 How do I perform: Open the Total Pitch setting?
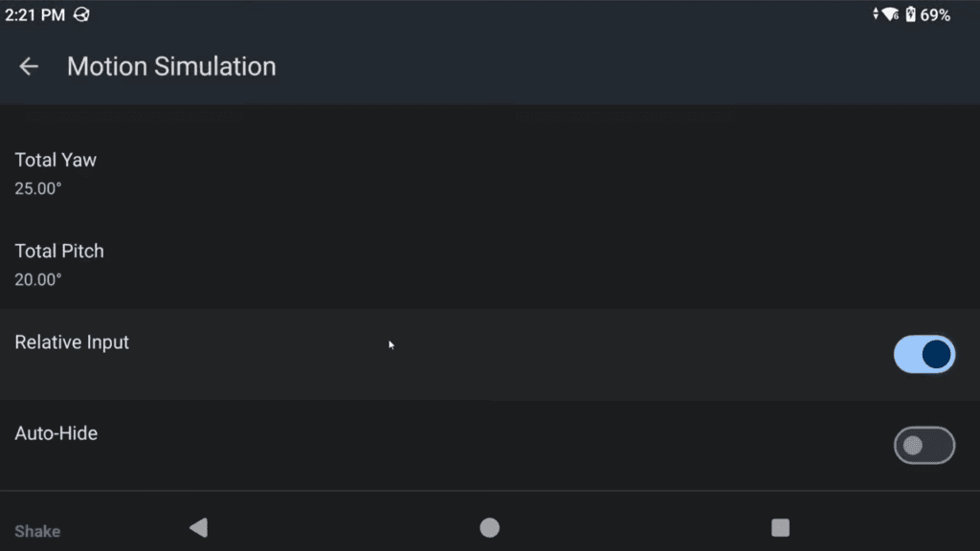click(490, 264)
